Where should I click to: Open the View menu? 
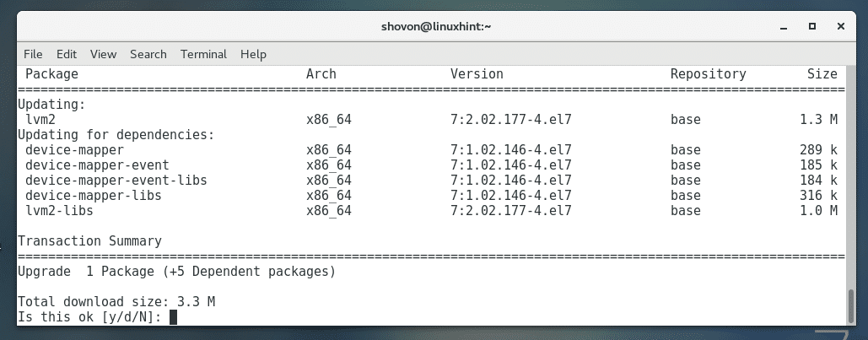coord(103,54)
